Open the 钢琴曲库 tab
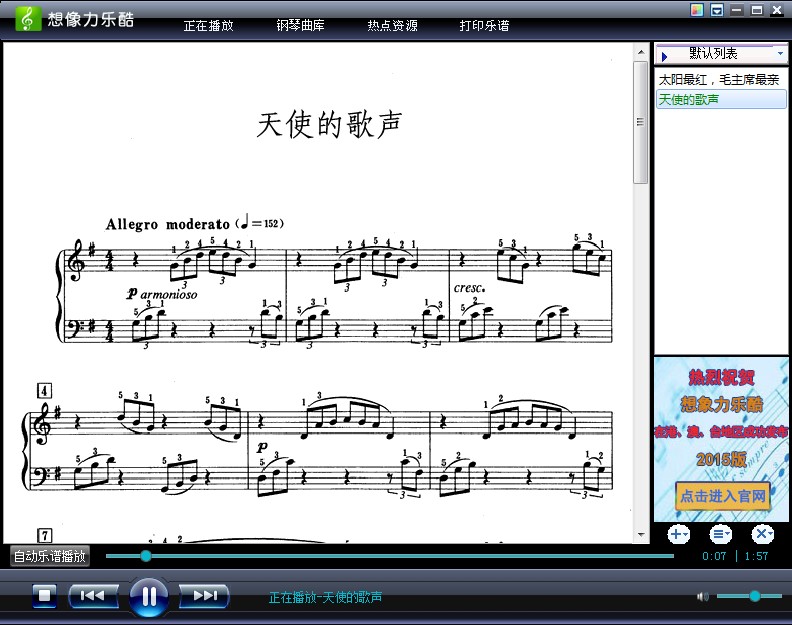This screenshot has width=792, height=625. 301,25
